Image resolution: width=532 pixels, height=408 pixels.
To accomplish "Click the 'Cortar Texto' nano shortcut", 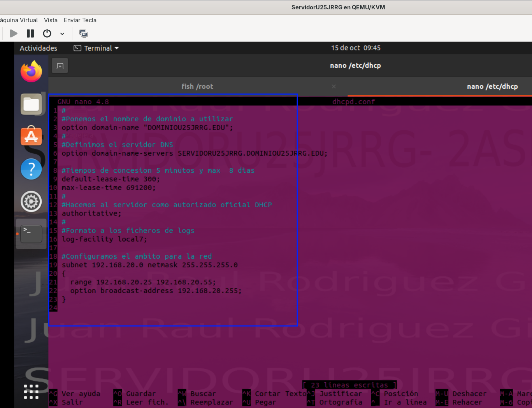I will coord(280,394).
